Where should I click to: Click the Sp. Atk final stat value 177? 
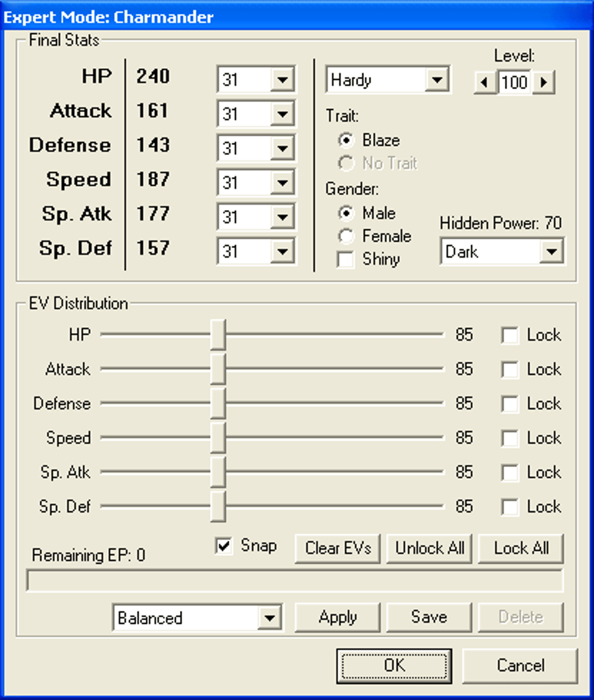tap(153, 214)
